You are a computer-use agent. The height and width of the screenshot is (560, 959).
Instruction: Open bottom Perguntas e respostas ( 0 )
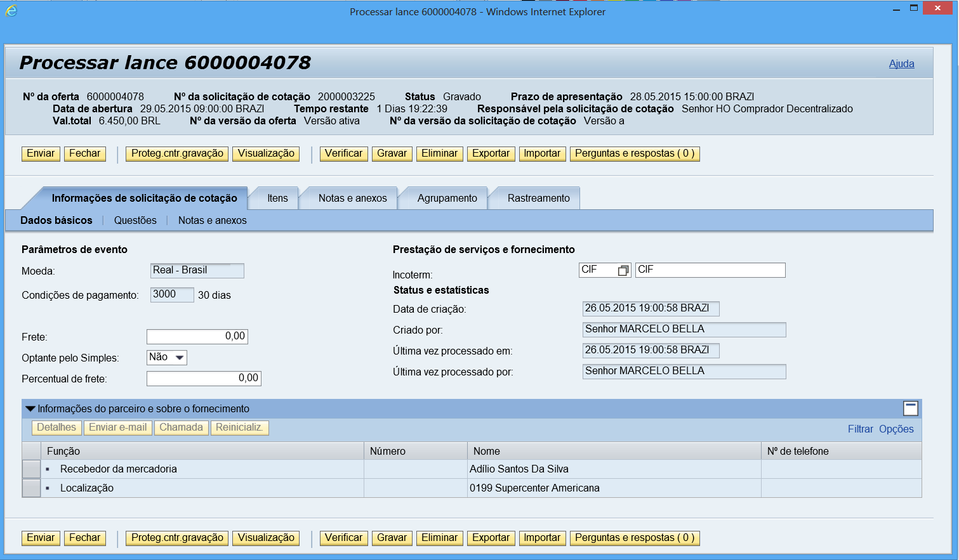pos(635,538)
